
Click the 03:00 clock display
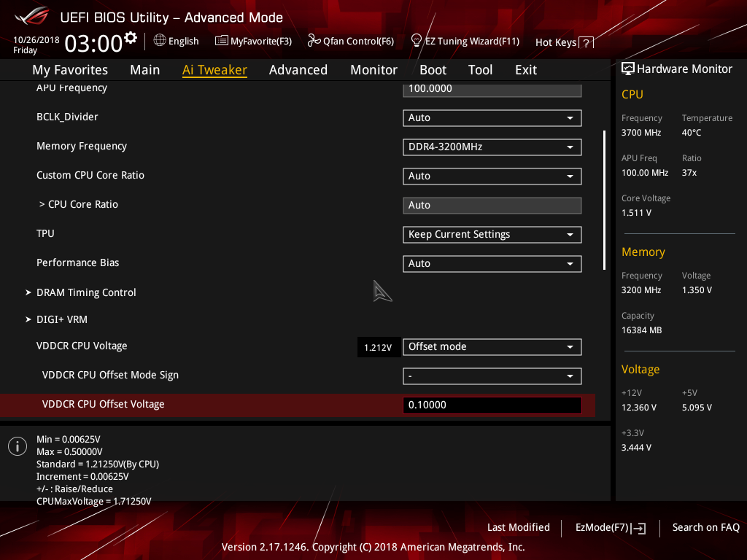93,44
